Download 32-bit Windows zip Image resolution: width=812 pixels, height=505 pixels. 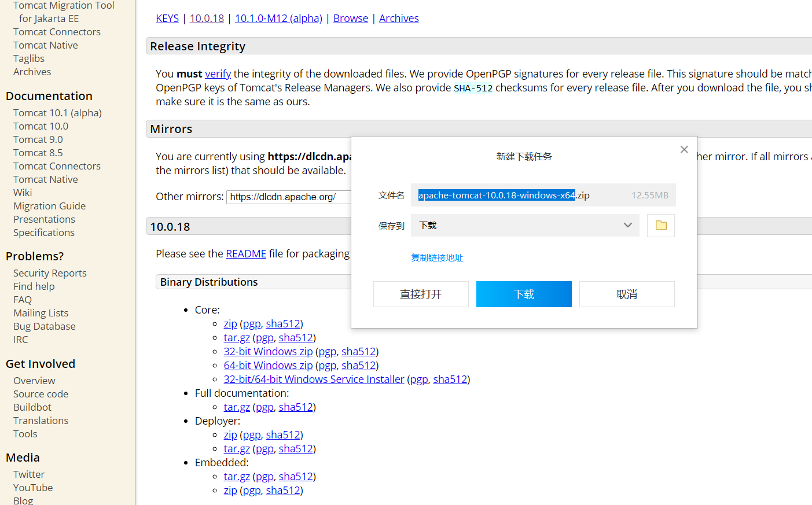coord(268,351)
